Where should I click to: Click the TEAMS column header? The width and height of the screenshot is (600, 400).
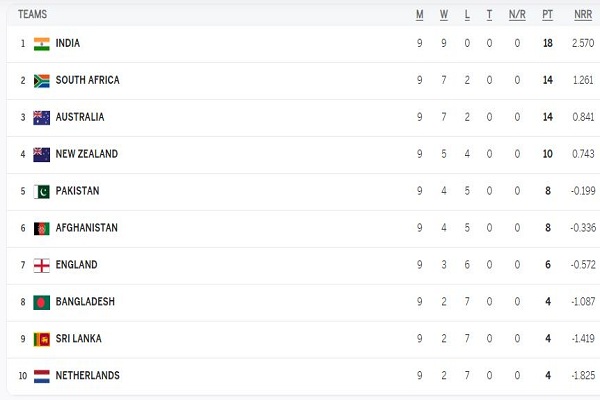point(32,15)
